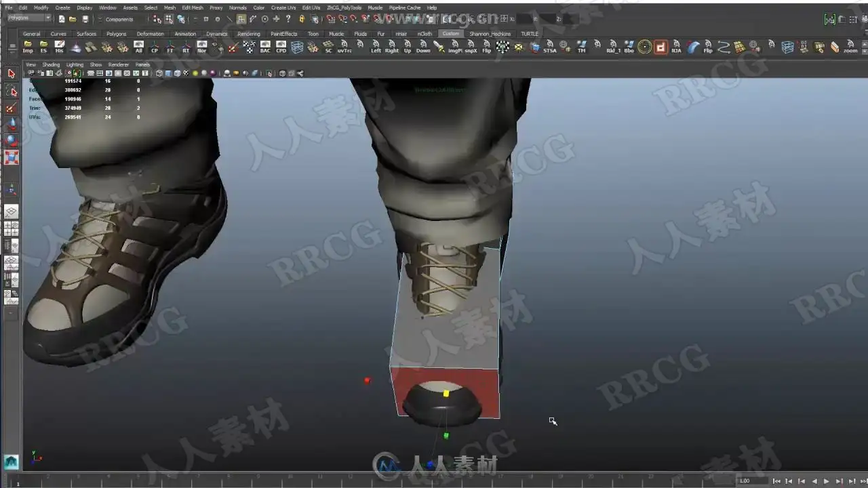Image resolution: width=868 pixels, height=488 pixels.
Task: Toggle select by component type mode
Action: [181, 19]
